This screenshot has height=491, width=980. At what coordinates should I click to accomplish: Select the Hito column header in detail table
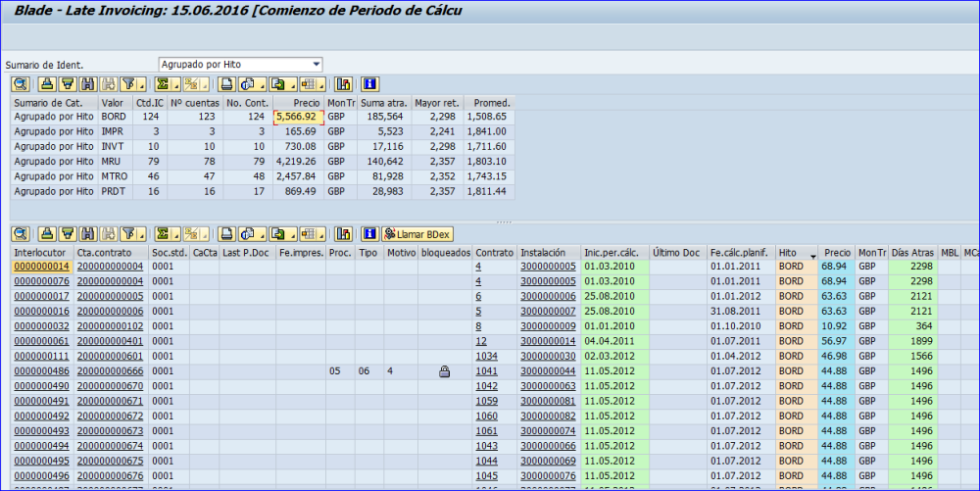click(x=796, y=253)
